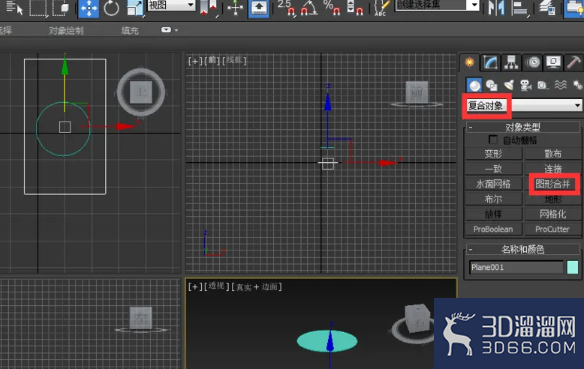Select the Helpers category icon
584x369 pixels.
(543, 85)
